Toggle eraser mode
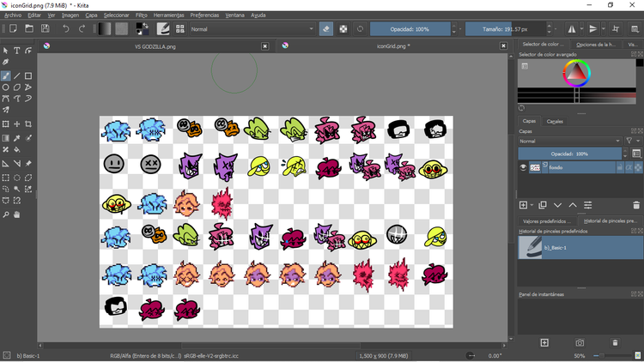Image resolution: width=644 pixels, height=362 pixels. 326,28
